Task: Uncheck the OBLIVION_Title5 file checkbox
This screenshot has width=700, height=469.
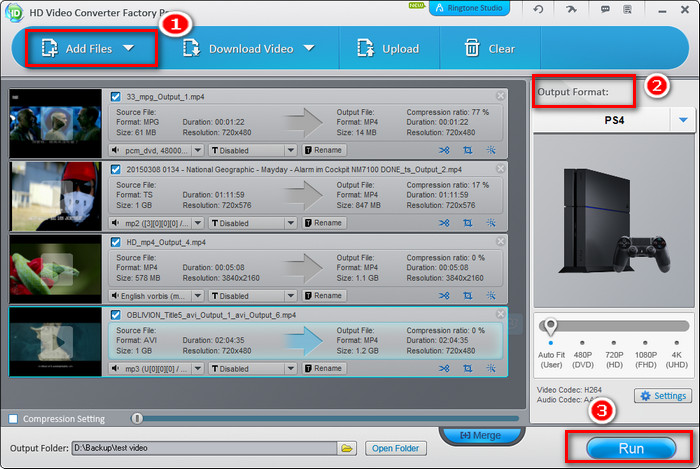Action: (x=116, y=315)
